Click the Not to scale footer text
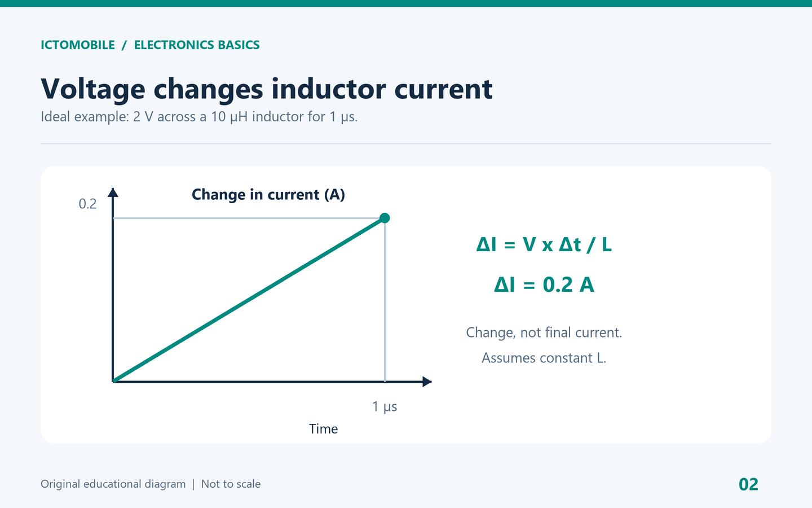The width and height of the screenshot is (812, 508). [231, 484]
